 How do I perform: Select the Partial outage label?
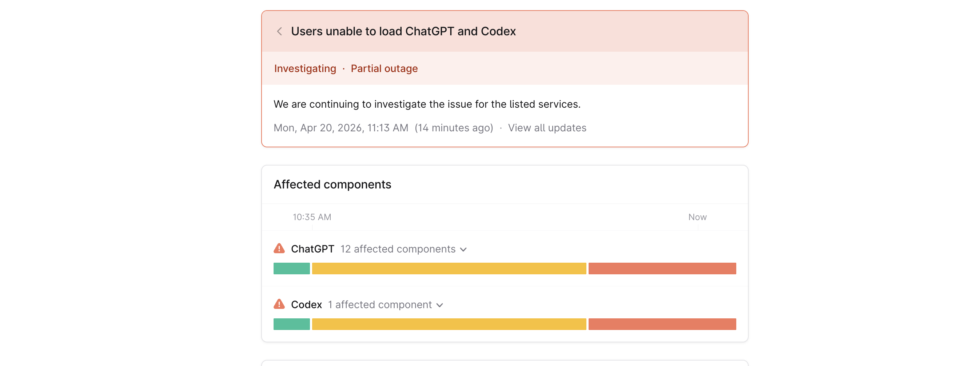pos(384,68)
